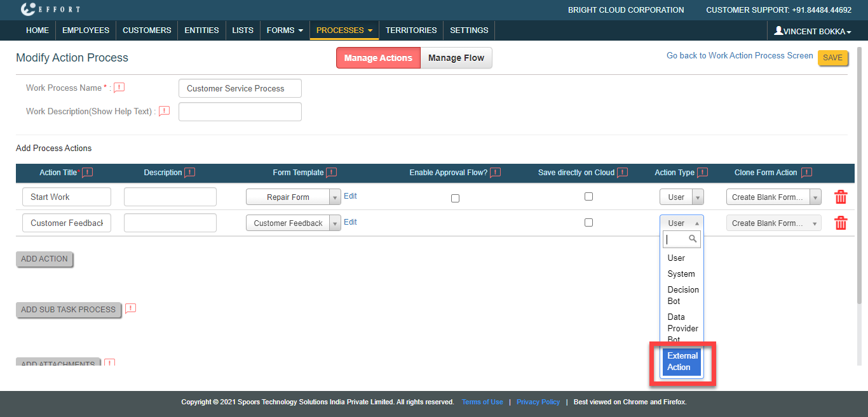This screenshot has width=868, height=417.
Task: Click help icon next to Action Title header
Action: pos(87,173)
